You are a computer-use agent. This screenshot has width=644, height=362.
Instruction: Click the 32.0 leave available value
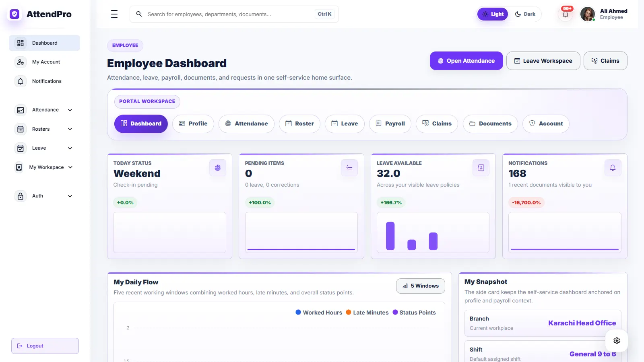click(x=388, y=173)
